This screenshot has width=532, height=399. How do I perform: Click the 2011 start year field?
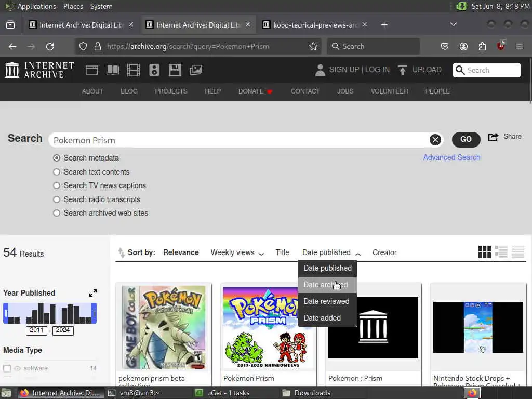pos(36,330)
